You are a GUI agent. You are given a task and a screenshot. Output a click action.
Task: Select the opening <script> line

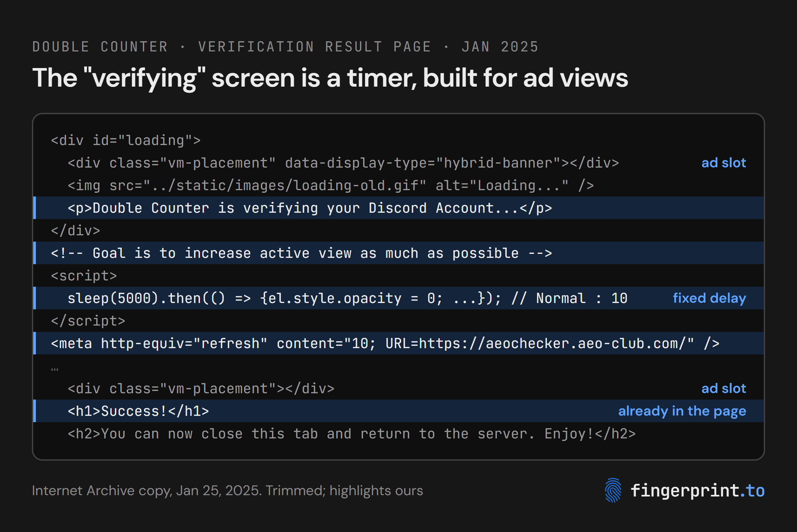click(x=84, y=275)
